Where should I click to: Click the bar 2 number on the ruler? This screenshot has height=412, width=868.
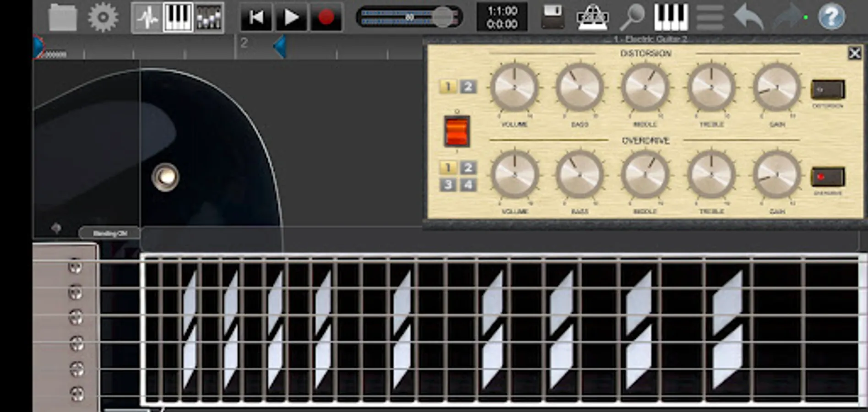(244, 43)
